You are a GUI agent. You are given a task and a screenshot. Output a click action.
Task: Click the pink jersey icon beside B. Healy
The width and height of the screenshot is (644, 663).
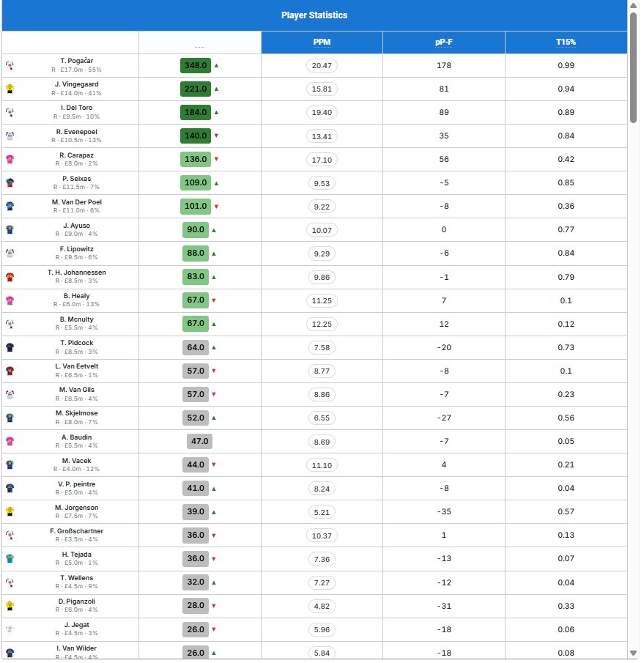(x=10, y=300)
